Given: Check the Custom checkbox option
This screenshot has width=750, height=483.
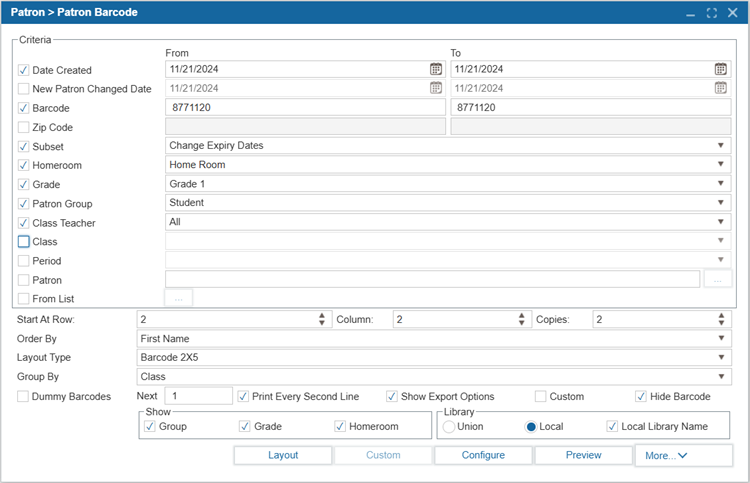Looking at the screenshot, I should click(x=540, y=396).
